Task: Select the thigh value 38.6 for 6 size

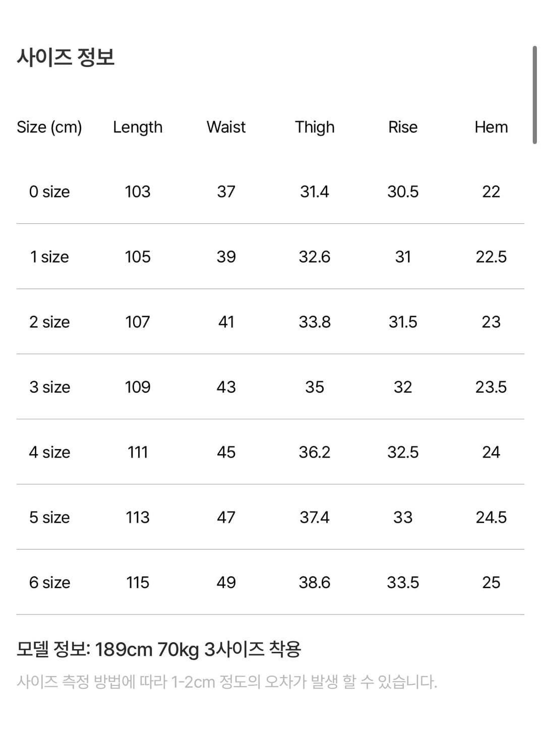Action: 315,582
